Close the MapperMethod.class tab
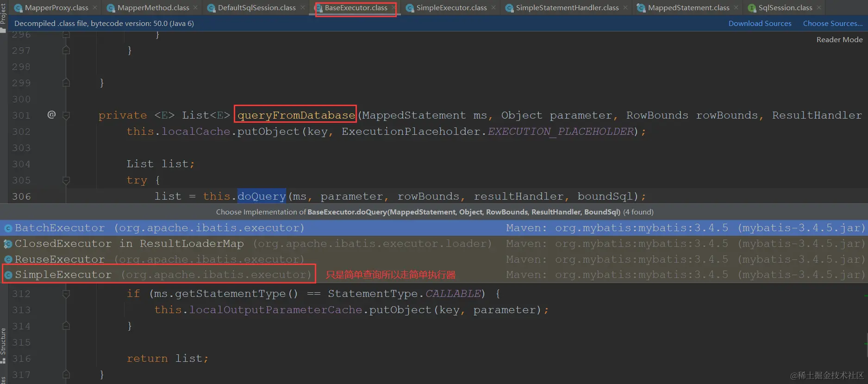The width and height of the screenshot is (868, 384). [x=195, y=8]
